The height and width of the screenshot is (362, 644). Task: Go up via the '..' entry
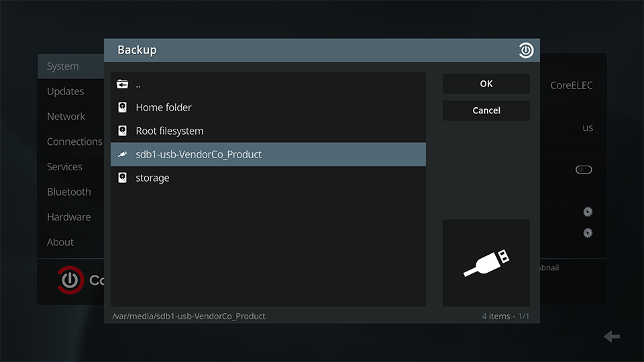tap(268, 84)
